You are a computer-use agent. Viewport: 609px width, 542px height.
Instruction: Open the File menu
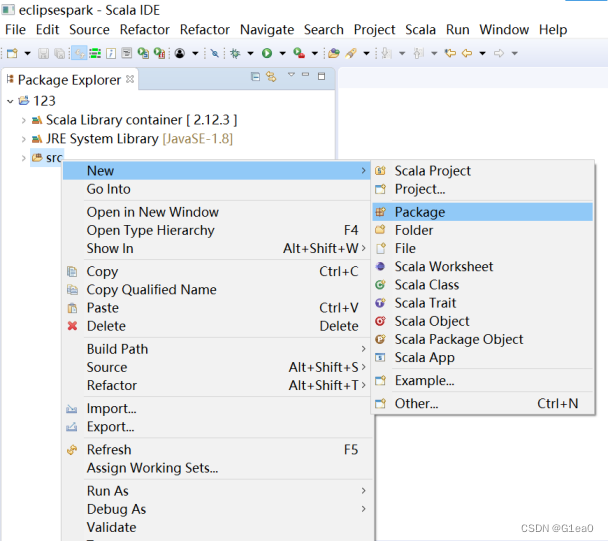tap(15, 30)
